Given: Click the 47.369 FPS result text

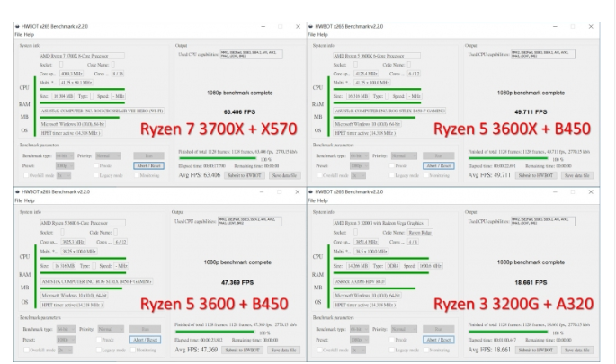Looking at the screenshot, I should pyautogui.click(x=237, y=283).
